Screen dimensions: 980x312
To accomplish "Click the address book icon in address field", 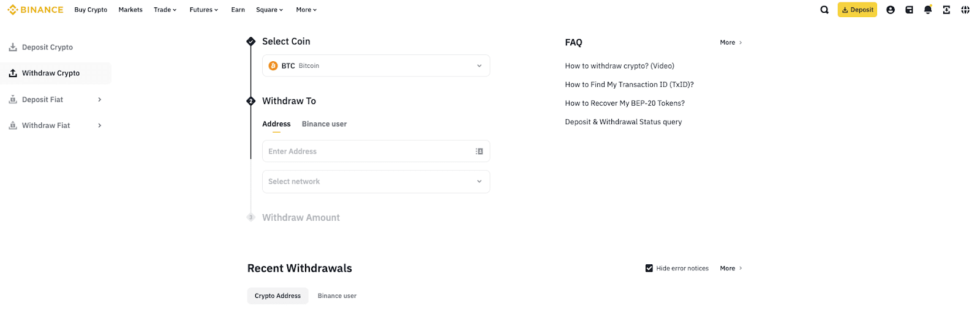I will 479,151.
